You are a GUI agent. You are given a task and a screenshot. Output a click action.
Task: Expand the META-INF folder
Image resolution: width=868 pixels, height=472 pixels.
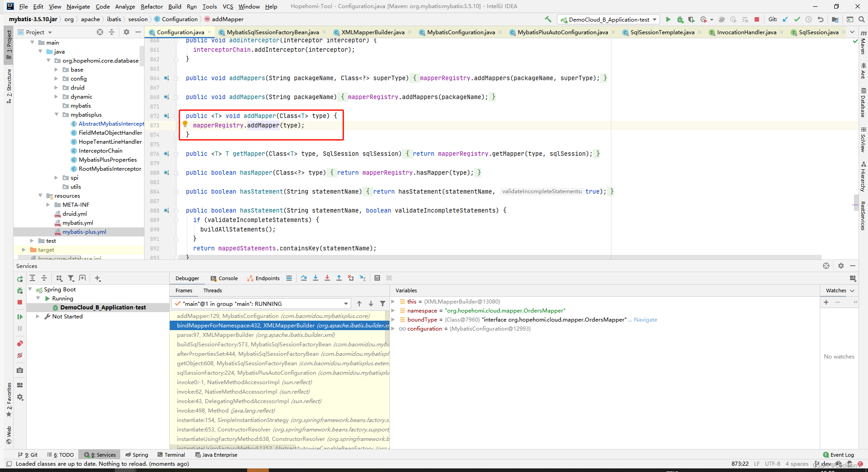point(48,204)
